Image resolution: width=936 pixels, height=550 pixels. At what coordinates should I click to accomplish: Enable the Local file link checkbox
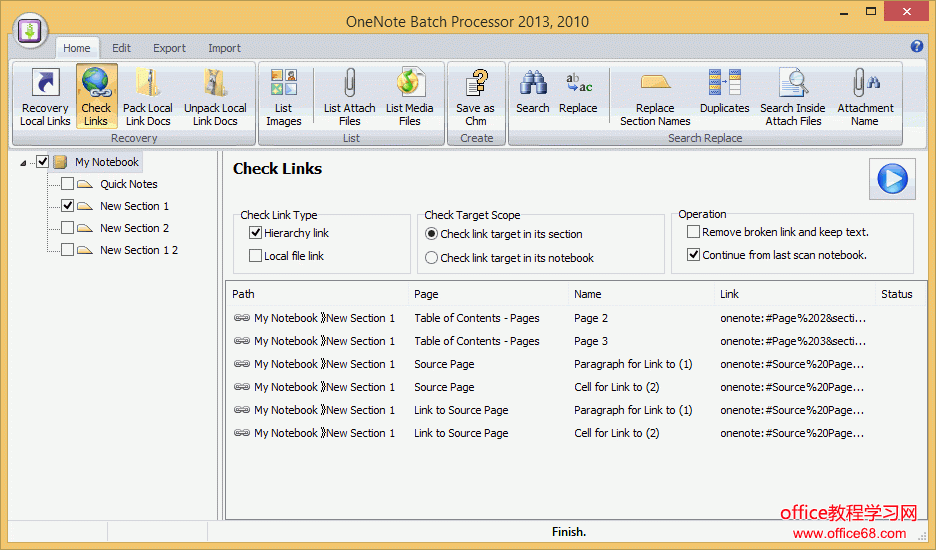[x=256, y=256]
